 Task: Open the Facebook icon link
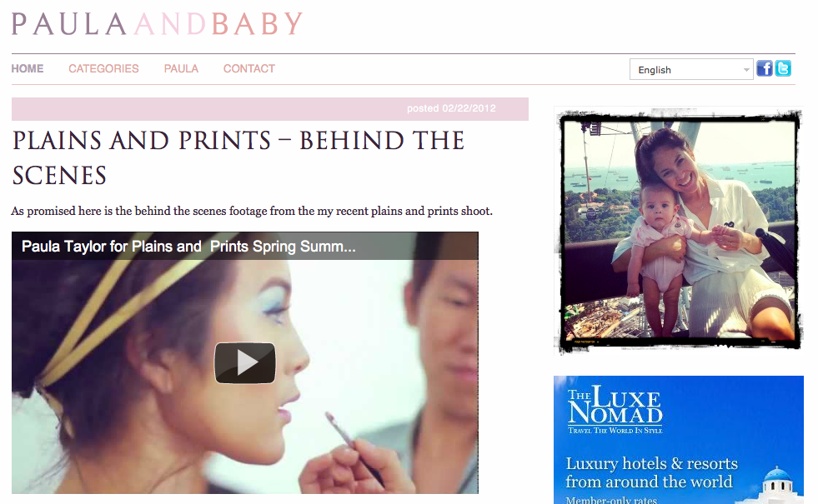coord(765,68)
